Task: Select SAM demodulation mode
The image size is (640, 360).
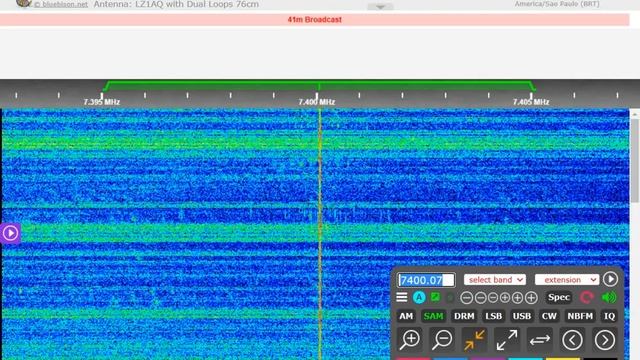Action: (x=433, y=316)
